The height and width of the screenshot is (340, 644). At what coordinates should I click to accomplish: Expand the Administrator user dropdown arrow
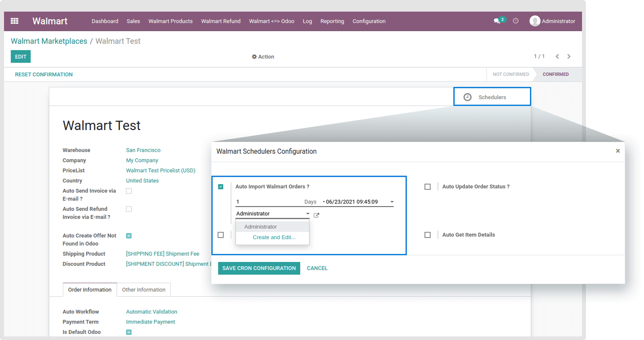tap(308, 214)
